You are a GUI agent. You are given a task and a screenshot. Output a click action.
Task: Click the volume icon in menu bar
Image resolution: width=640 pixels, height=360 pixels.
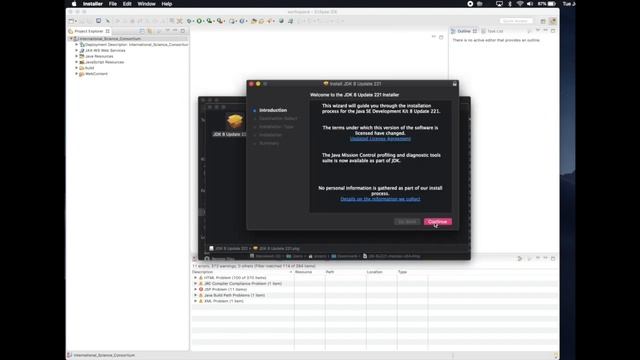530,4
